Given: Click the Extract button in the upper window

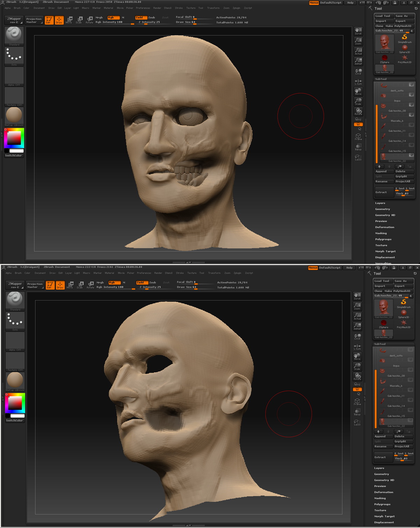Looking at the screenshot, I should tap(384, 192).
